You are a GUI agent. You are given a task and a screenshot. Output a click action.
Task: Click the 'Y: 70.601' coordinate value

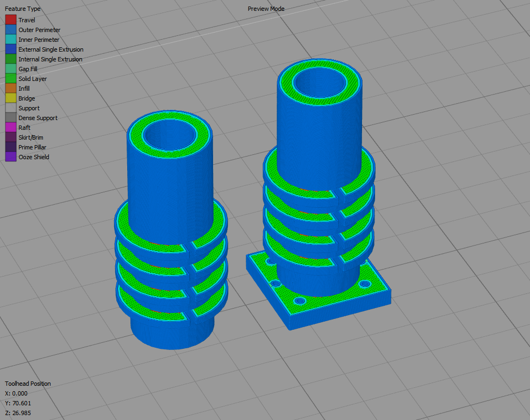pos(18,404)
